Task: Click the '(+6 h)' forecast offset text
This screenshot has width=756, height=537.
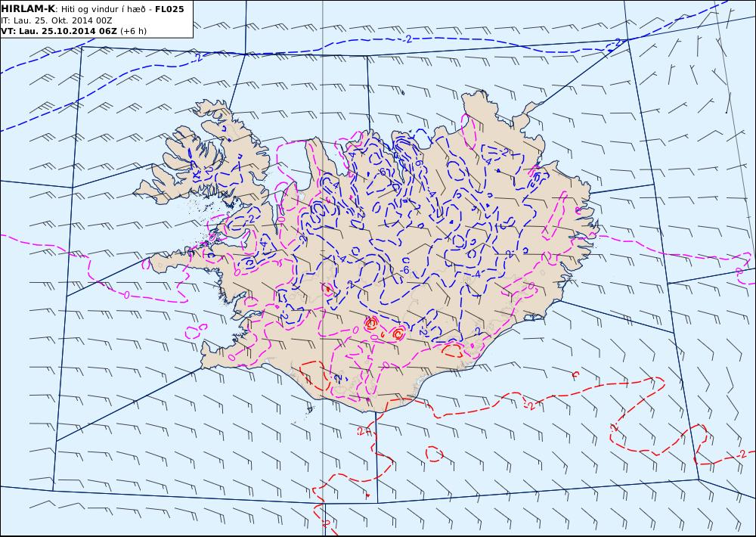Action: tap(134, 31)
